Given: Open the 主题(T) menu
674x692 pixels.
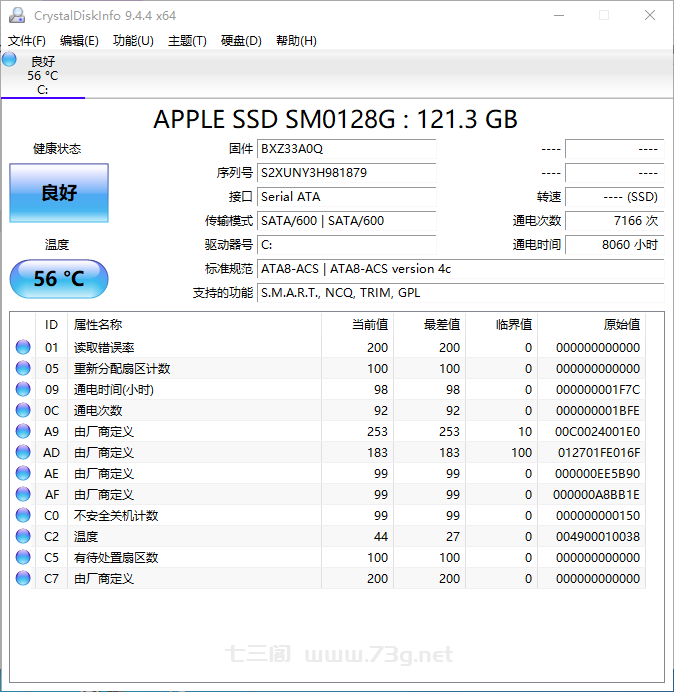Looking at the screenshot, I should pos(187,41).
